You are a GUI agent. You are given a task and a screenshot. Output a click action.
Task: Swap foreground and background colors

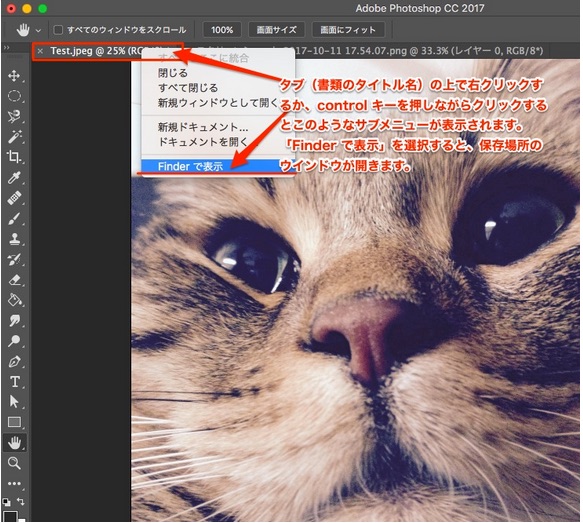tap(21, 501)
